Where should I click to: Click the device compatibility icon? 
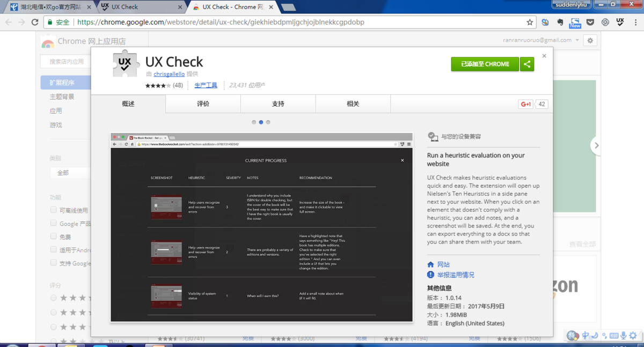click(433, 137)
